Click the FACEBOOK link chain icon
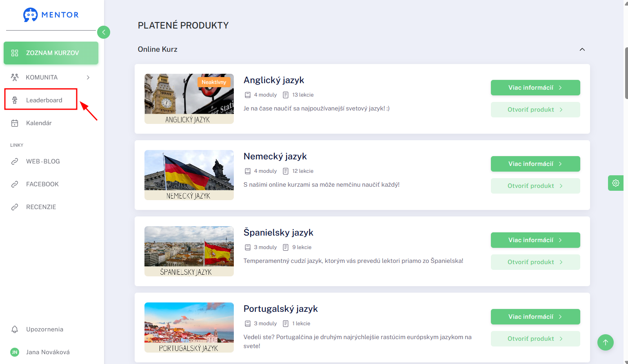Viewport: 628px width, 364px height. pyautogui.click(x=15, y=184)
